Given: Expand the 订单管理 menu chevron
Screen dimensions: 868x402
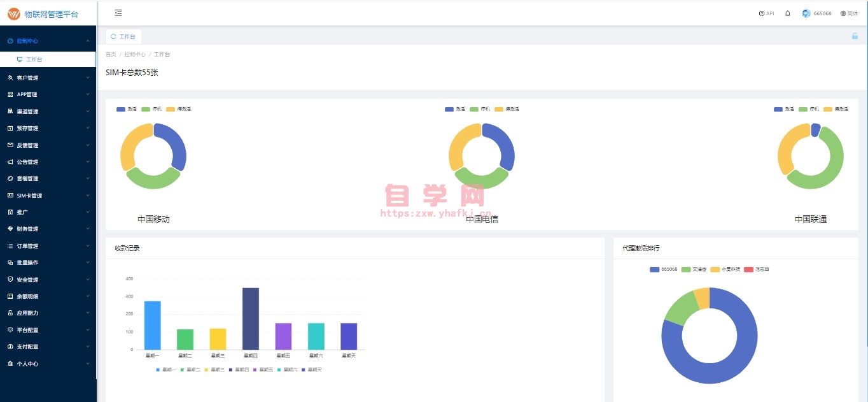Looking at the screenshot, I should [87, 246].
